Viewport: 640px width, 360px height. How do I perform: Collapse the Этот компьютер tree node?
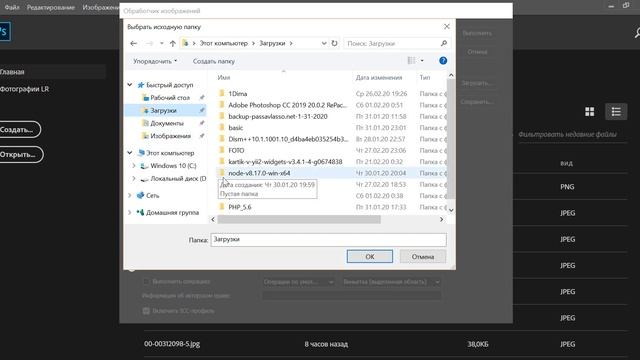click(x=130, y=153)
